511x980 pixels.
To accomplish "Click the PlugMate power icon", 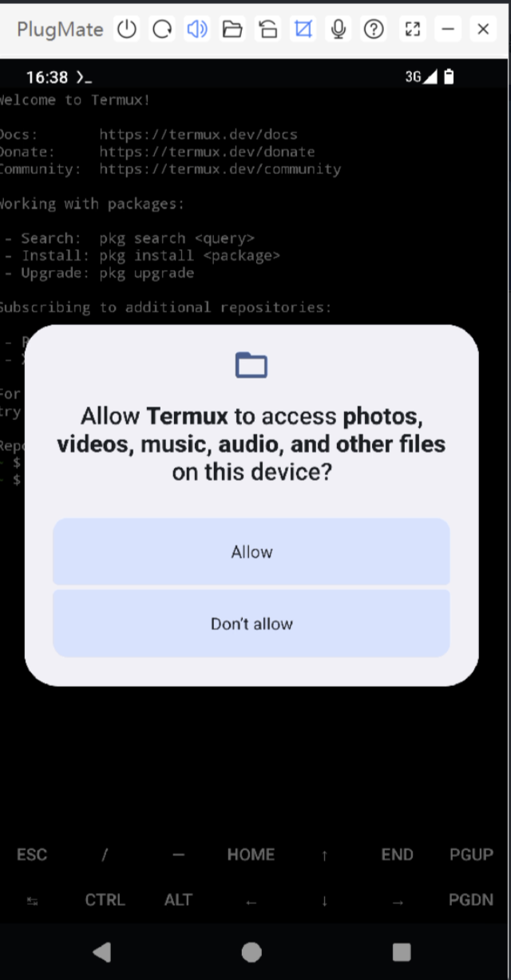I will pos(127,30).
